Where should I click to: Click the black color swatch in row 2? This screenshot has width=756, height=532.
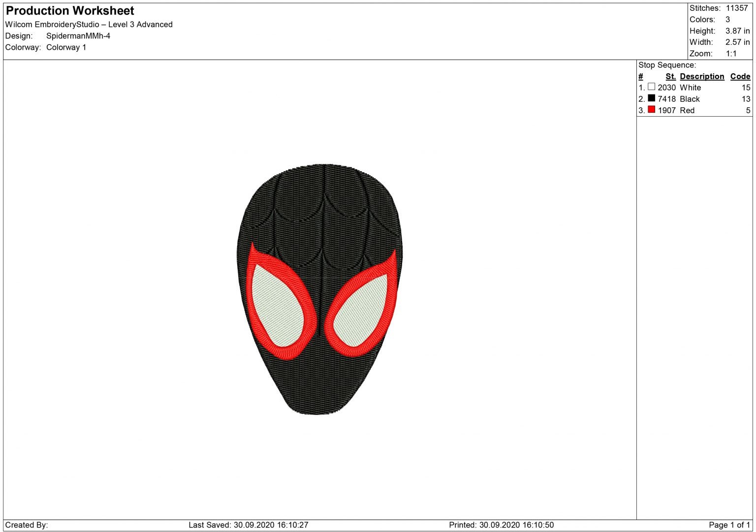click(x=652, y=98)
